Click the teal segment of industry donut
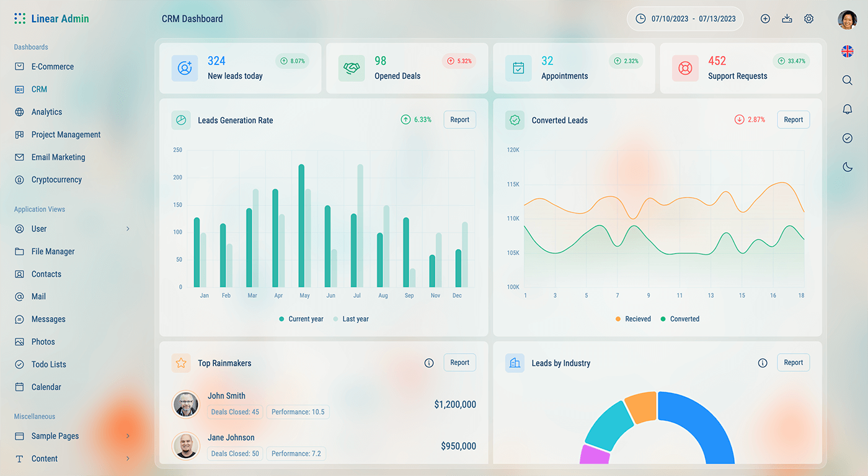Screen dimensions: 868x476 (611, 426)
